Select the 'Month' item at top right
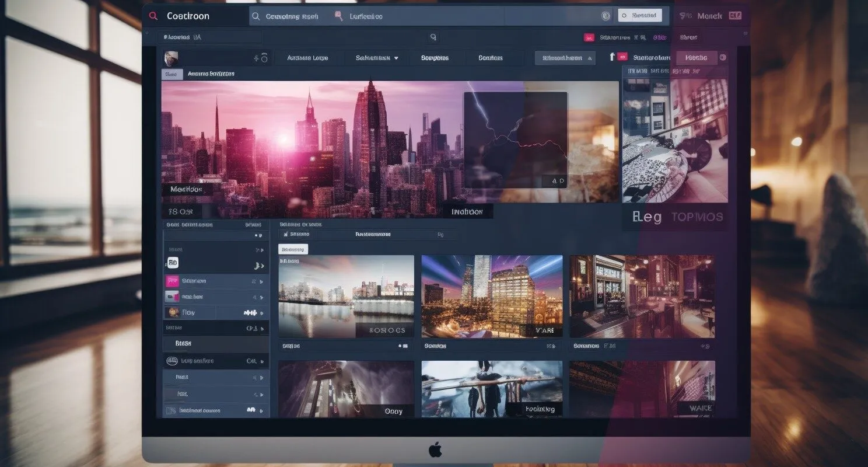This screenshot has height=467, width=868. coord(709,16)
